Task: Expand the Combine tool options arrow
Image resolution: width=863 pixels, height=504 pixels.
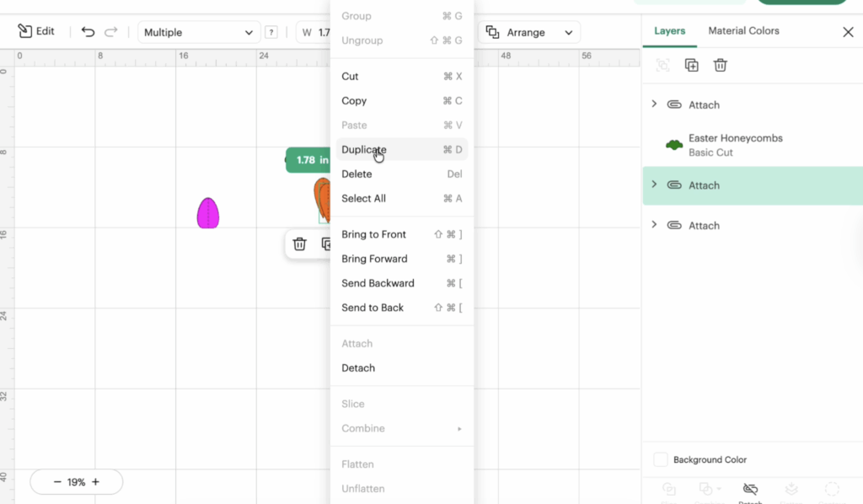Action: point(721,487)
